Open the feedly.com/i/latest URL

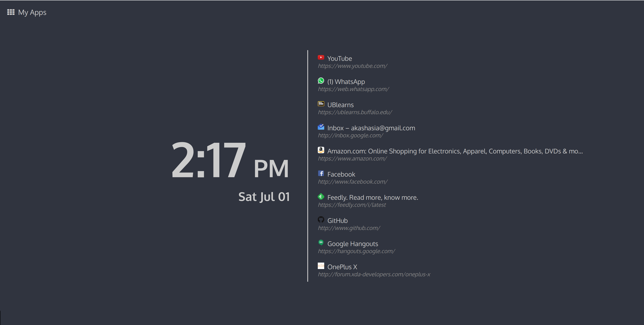point(352,205)
